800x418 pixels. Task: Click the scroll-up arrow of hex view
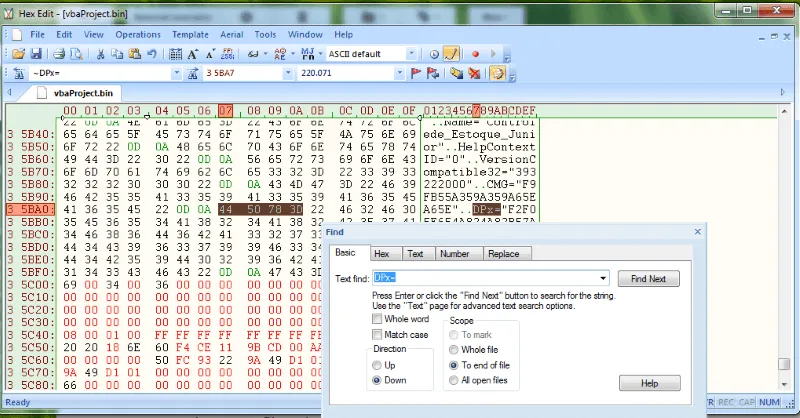[784, 111]
